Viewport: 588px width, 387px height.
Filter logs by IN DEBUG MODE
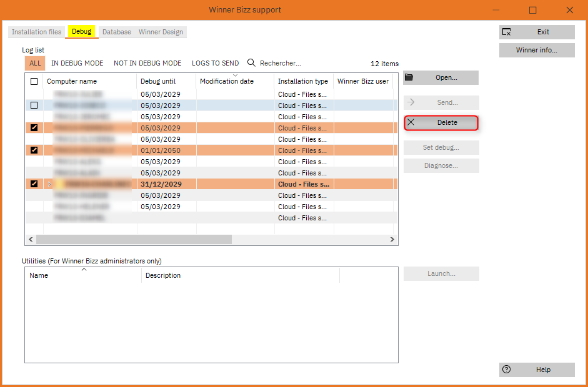click(77, 63)
